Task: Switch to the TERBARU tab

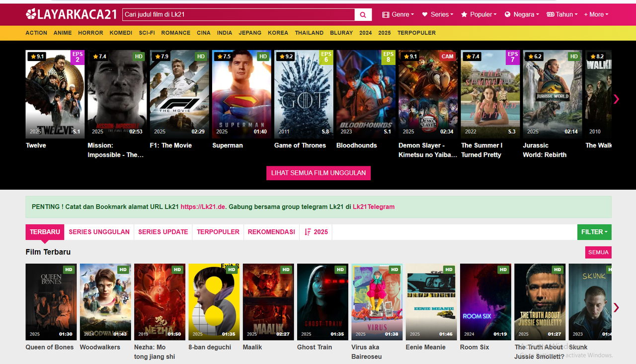Action: tap(45, 232)
